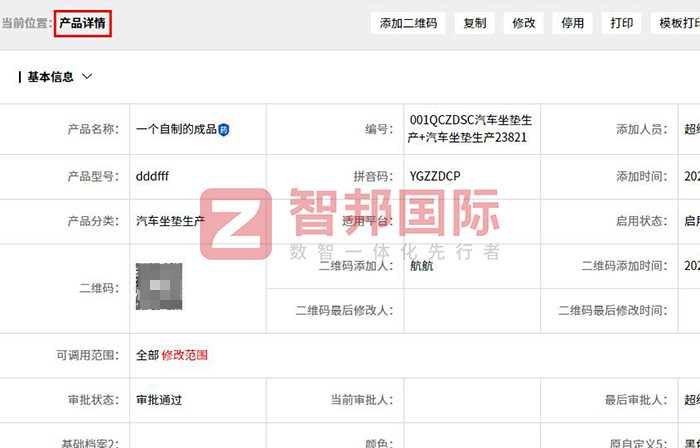This screenshot has width=700, height=448.
Task: Click the 最后审批人 label
Action: [636, 400]
